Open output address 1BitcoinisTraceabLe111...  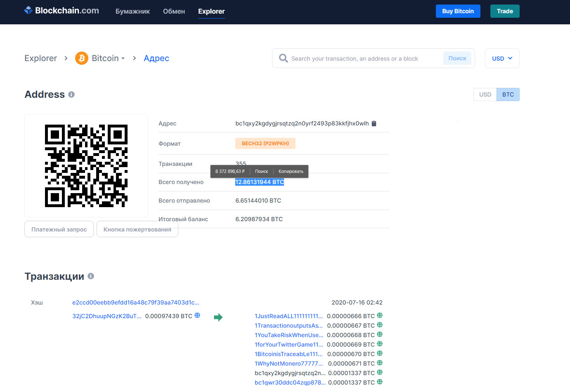pyautogui.click(x=289, y=354)
